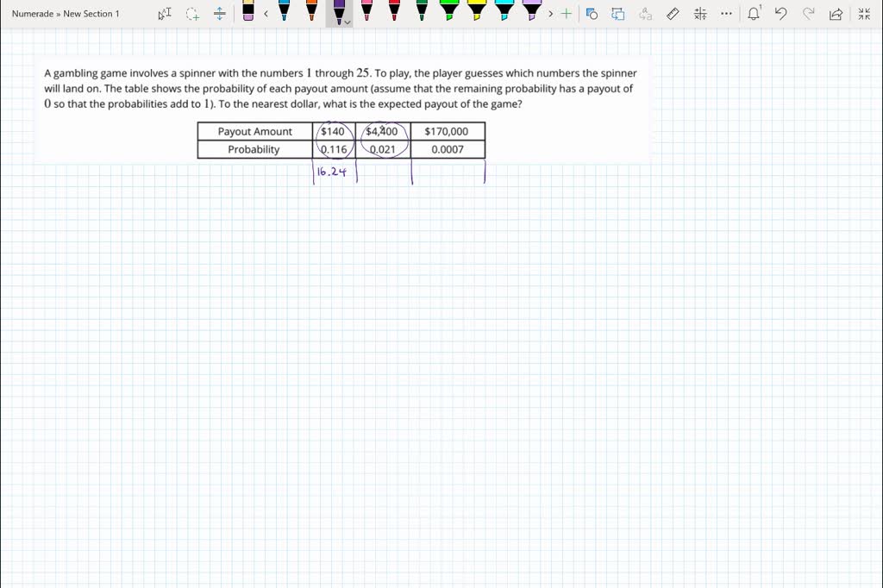
Task: Redo the last undone action
Action: click(x=808, y=14)
